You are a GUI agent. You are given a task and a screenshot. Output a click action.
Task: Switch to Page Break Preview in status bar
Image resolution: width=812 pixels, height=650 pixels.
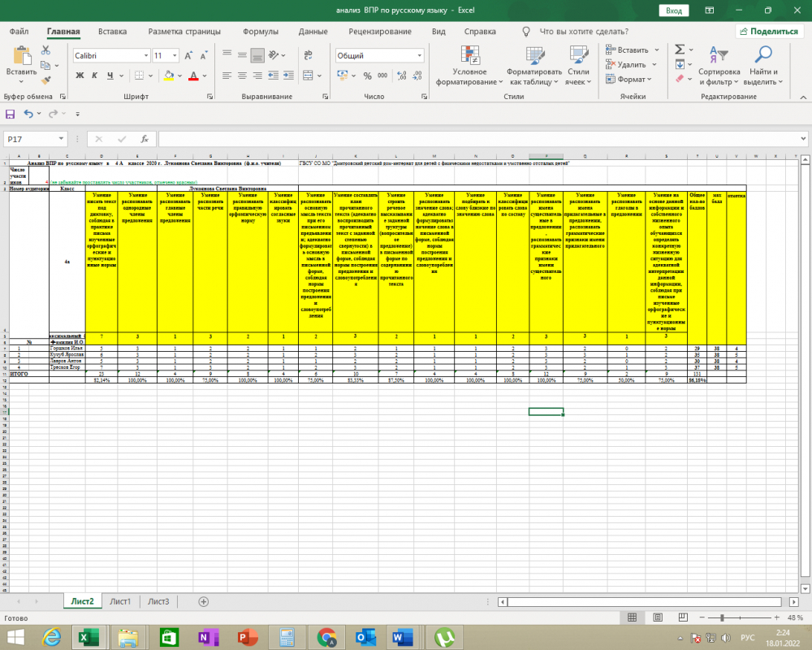click(x=683, y=617)
